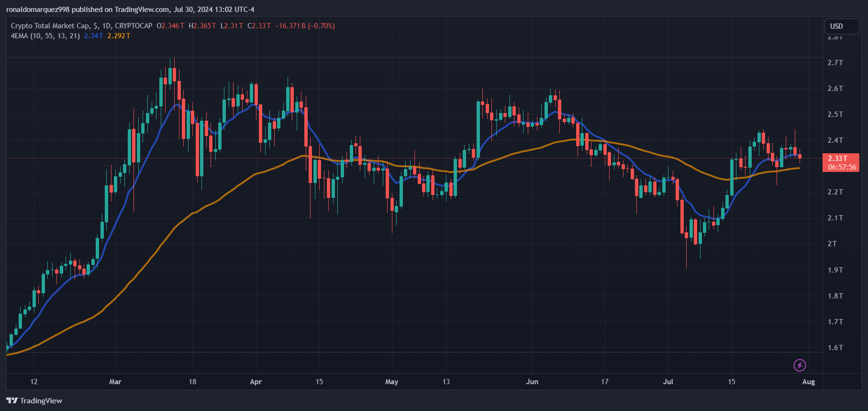Click the 06:57:56 candle countdown timer
868x411 pixels.
tap(842, 167)
